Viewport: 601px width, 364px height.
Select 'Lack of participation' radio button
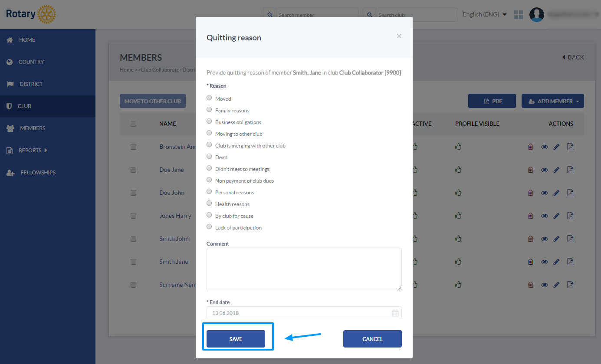pyautogui.click(x=209, y=226)
